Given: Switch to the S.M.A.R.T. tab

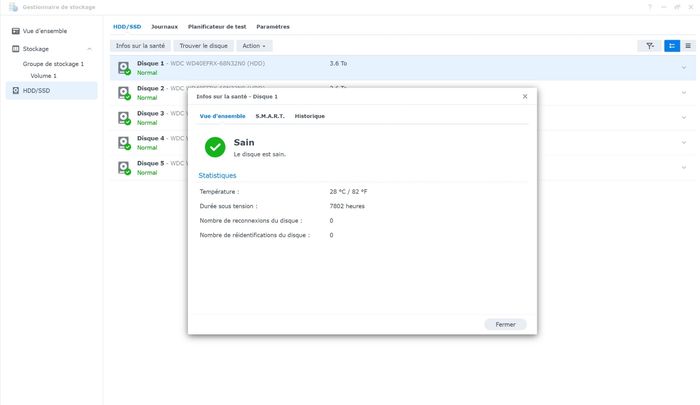Looking at the screenshot, I should (x=270, y=116).
